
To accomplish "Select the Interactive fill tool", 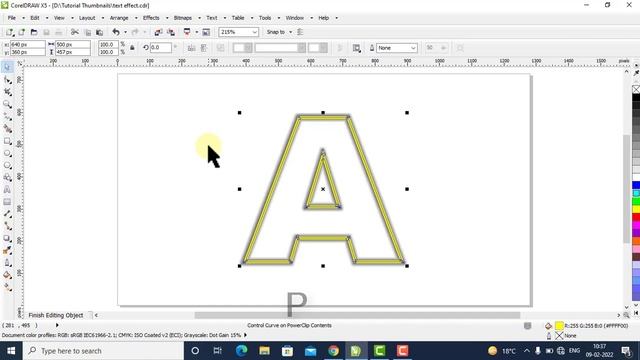I will pos(7,287).
